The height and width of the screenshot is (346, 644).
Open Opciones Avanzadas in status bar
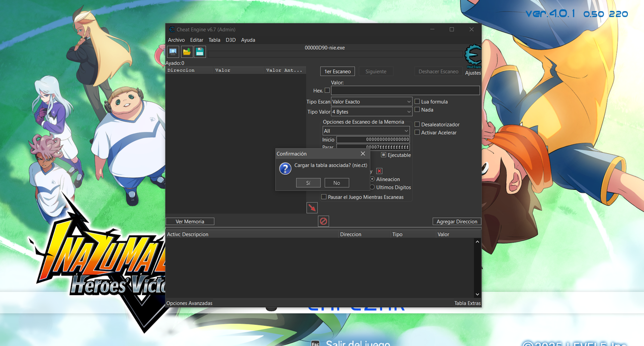click(189, 303)
